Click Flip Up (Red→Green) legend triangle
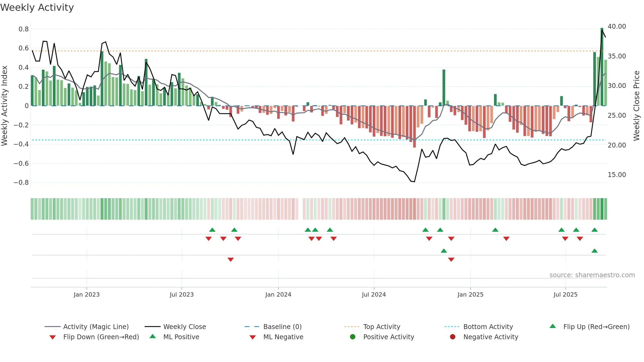Image resolution: width=644 pixels, height=362 pixels. [553, 326]
